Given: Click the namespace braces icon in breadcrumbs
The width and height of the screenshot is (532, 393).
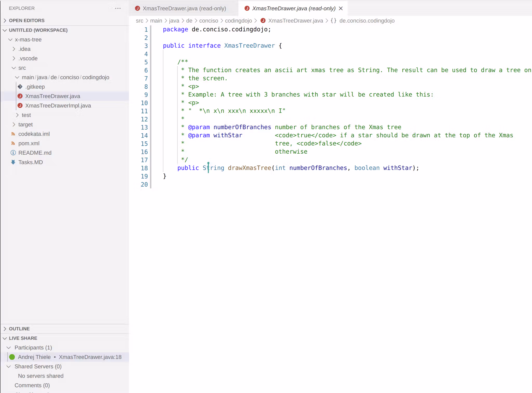Looking at the screenshot, I should (x=334, y=21).
